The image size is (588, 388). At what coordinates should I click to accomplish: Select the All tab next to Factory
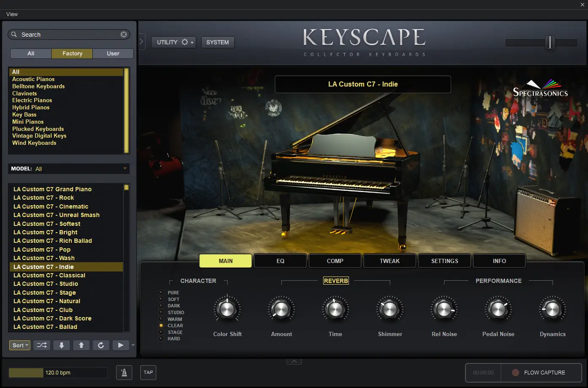[x=31, y=54]
